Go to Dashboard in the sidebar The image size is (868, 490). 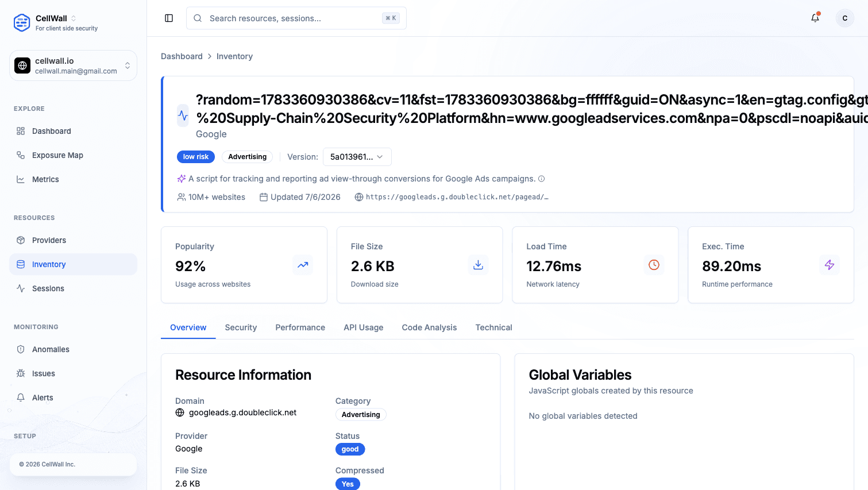point(73,131)
